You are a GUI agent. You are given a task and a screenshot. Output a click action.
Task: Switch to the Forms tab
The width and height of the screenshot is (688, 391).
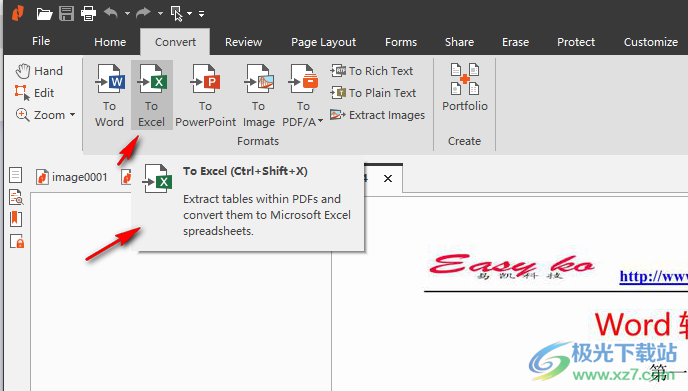coord(401,42)
